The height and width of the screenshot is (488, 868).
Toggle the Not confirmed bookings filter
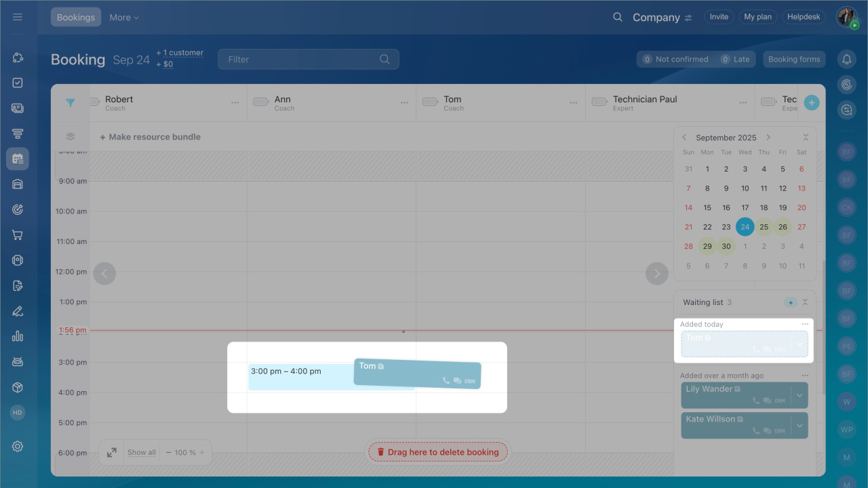click(675, 60)
